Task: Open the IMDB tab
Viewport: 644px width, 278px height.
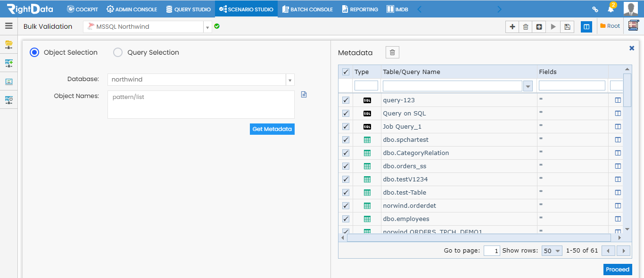Action: coord(397,9)
